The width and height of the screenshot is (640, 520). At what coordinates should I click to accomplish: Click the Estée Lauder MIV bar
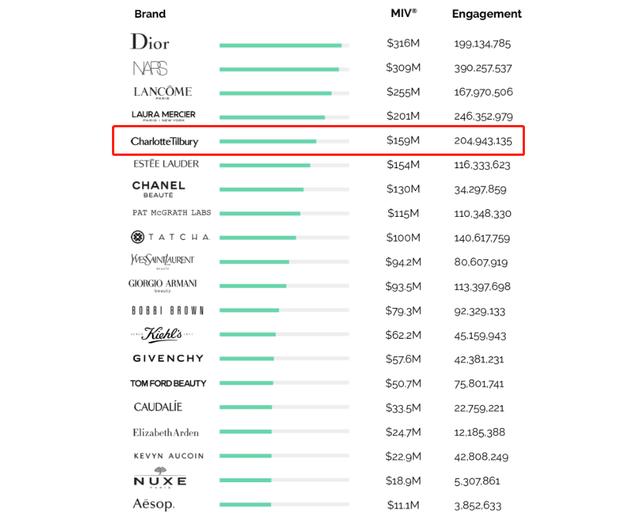[266, 165]
